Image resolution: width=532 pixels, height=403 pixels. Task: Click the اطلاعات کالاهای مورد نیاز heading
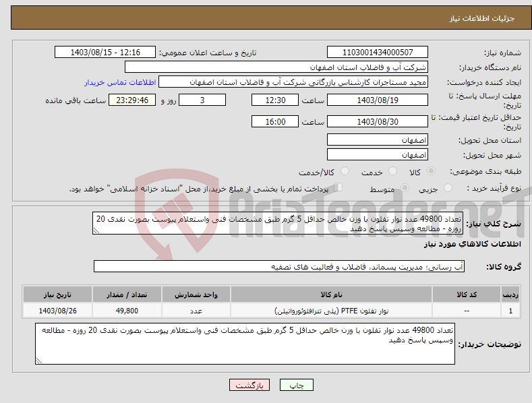coord(472,244)
